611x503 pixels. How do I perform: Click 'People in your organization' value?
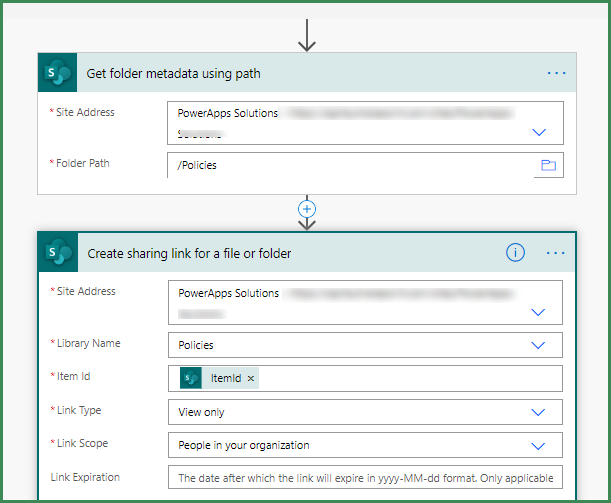point(244,445)
